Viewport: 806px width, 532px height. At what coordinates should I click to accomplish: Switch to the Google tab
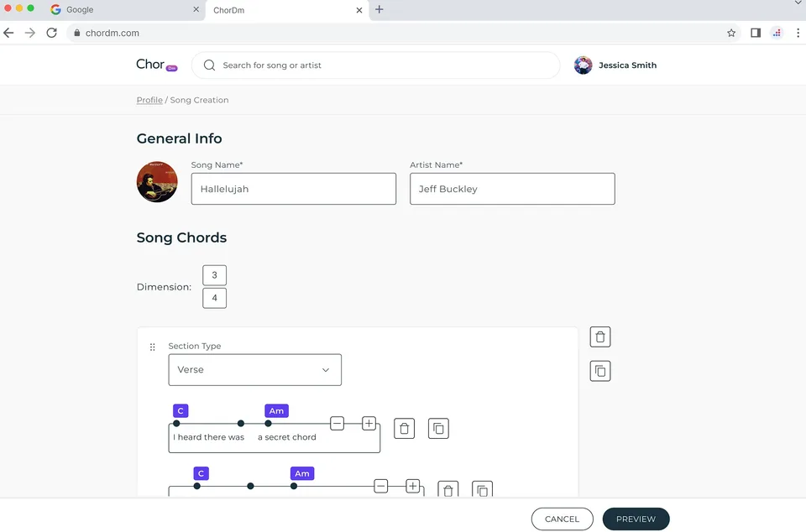click(x=123, y=10)
